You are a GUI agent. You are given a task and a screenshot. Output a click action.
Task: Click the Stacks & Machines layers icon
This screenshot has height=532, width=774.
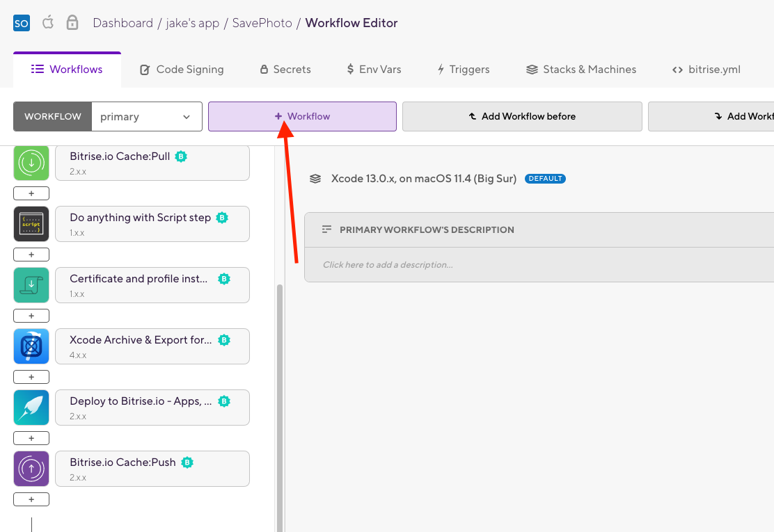click(532, 70)
